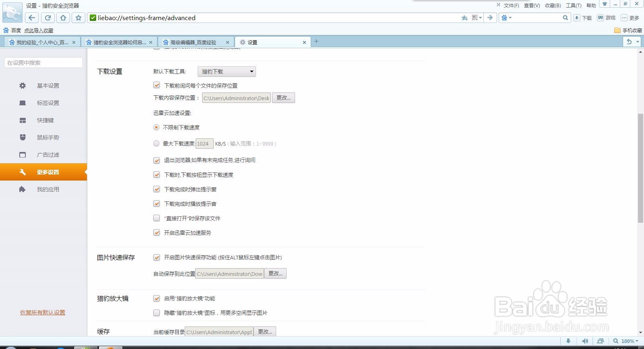The height and width of the screenshot is (349, 644).
Task: Expand the closed tabs list arrow
Action: [638, 41]
